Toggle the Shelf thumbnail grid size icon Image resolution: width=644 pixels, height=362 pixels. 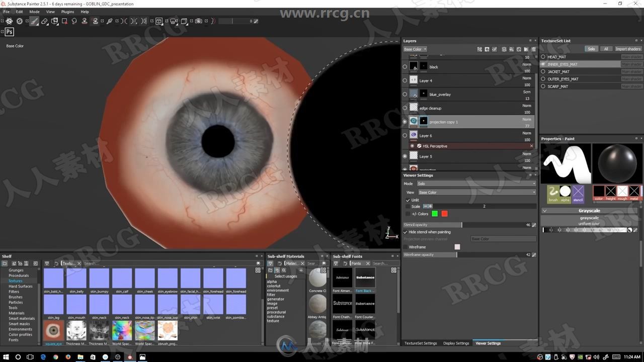(x=258, y=270)
